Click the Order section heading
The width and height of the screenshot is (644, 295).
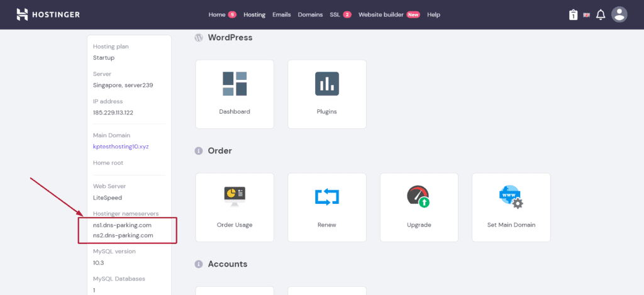coord(219,151)
